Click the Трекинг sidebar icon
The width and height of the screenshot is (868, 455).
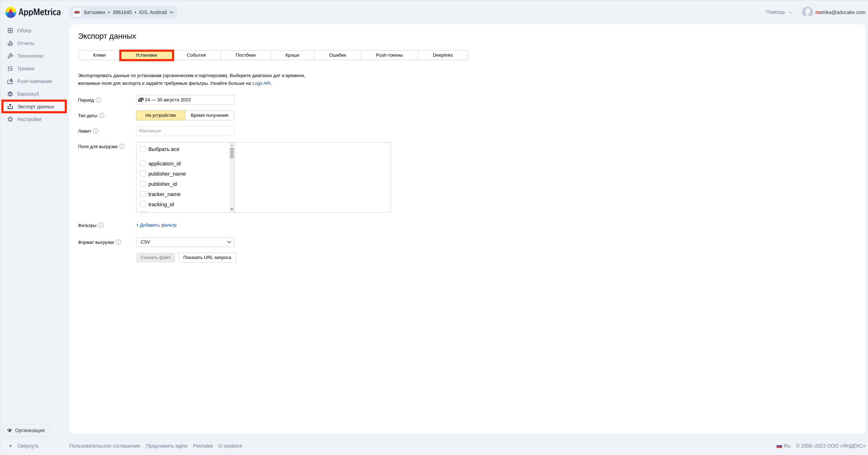10,69
